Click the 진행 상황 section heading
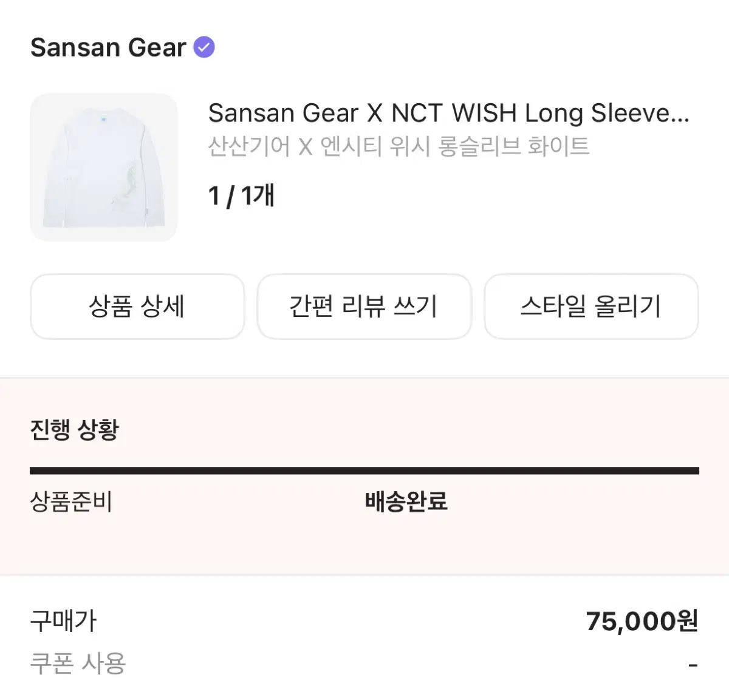This screenshot has height=700, width=729. point(74,430)
